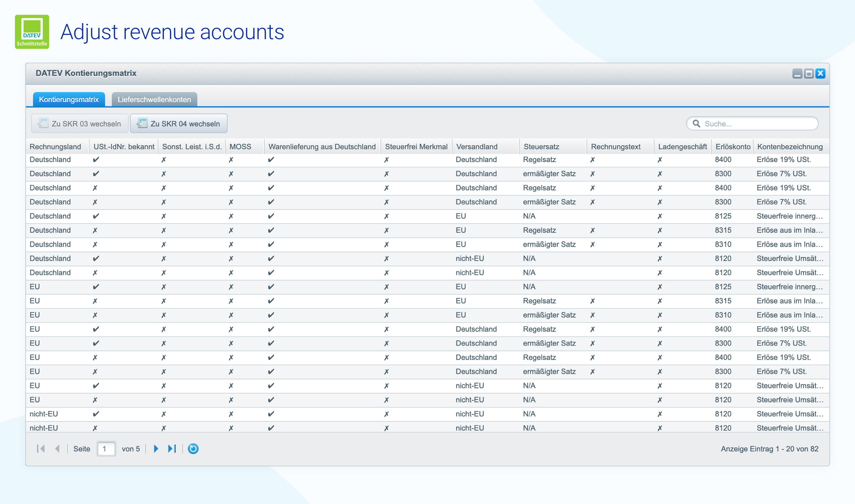Select account 8310 in EU row
Viewport: 855px width, 504px height.
point(723,315)
